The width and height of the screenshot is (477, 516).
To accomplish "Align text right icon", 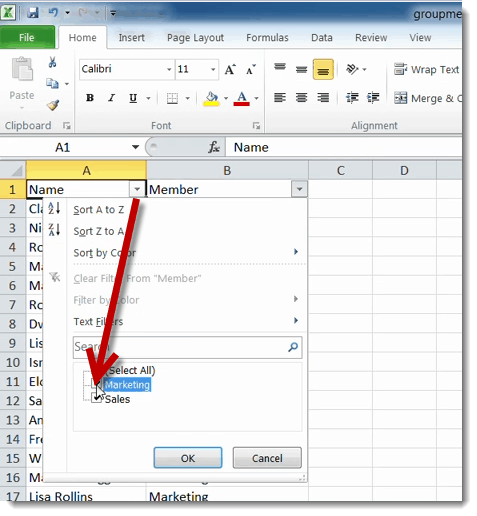I will pyautogui.click(x=323, y=98).
